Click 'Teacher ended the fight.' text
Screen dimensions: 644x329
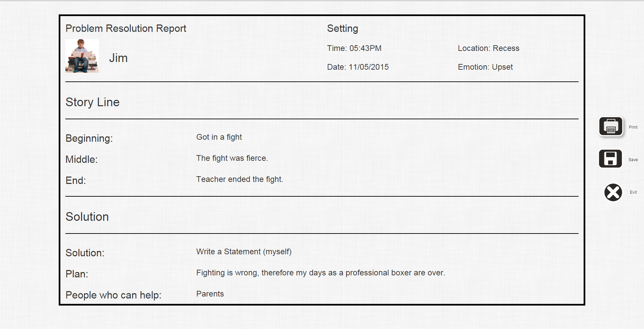[239, 179]
